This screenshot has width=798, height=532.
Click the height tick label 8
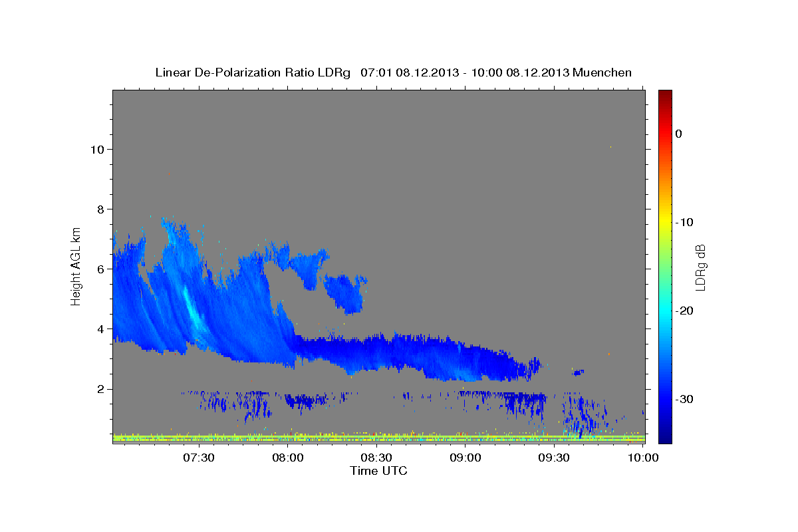100,209
